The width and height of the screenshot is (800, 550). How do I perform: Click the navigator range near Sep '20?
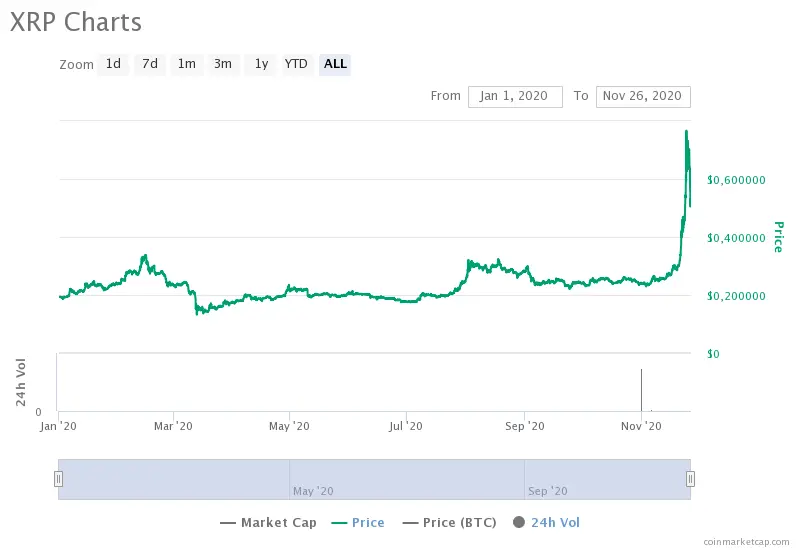tap(547, 491)
